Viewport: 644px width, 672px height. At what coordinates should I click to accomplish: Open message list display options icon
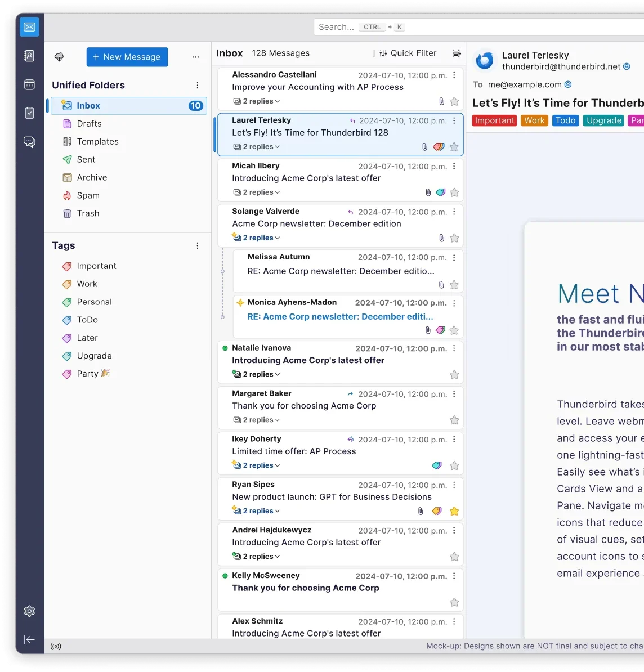tap(457, 53)
